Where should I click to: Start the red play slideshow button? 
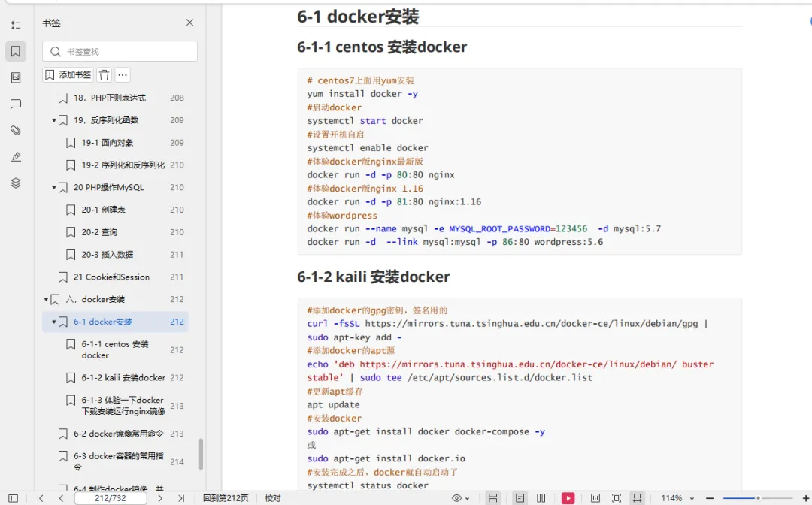[568, 498]
